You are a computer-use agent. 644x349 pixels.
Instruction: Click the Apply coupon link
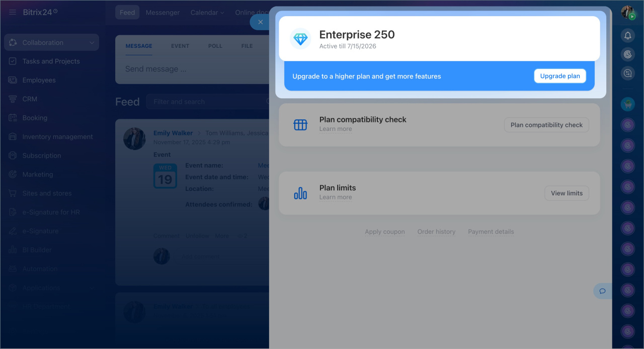385,232
